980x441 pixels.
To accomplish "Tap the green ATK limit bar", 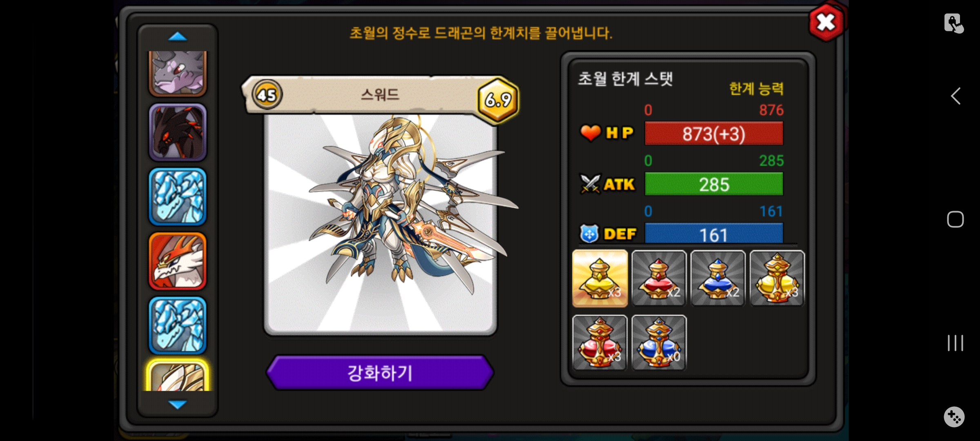I will (x=714, y=184).
